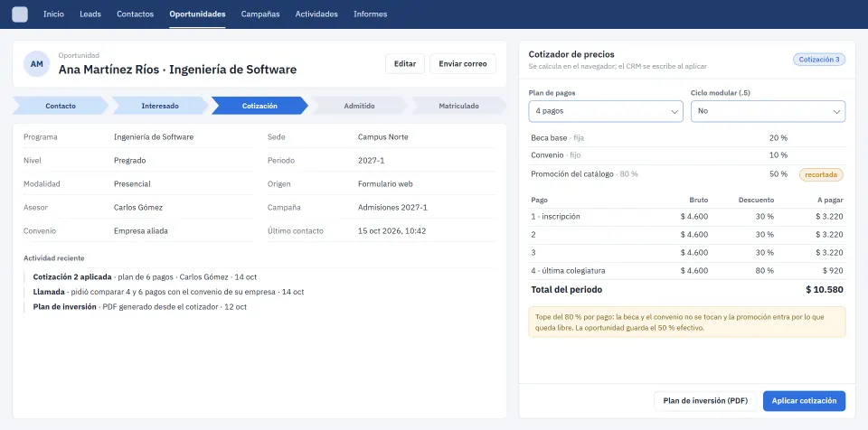The image size is (868, 430).
Task: Click the Campus Norte sede value
Action: click(x=383, y=136)
